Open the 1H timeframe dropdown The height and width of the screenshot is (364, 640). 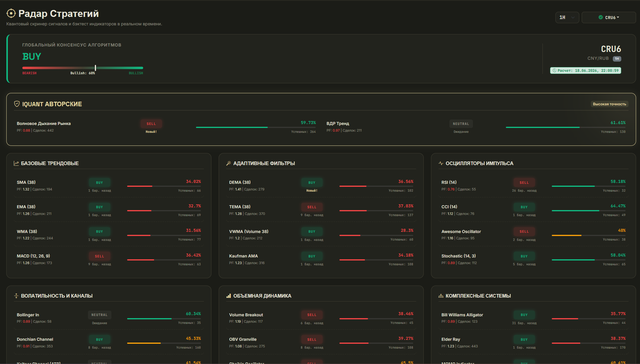pyautogui.click(x=567, y=18)
